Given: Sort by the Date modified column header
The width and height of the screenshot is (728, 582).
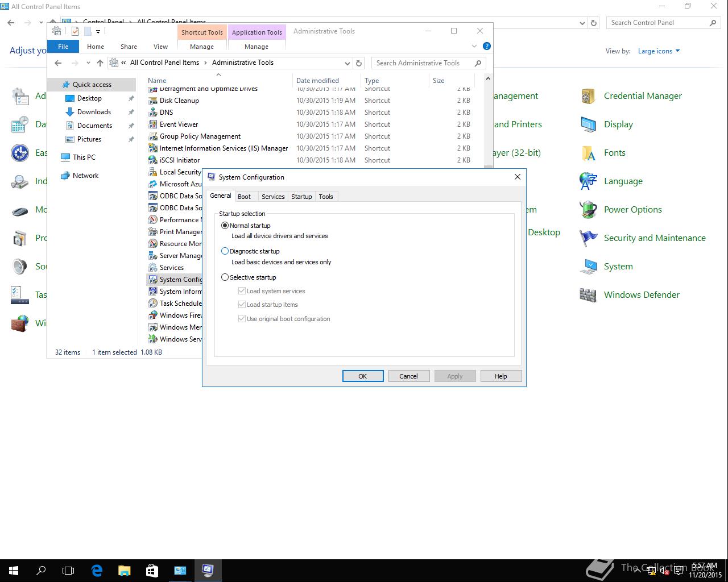Looking at the screenshot, I should [x=326, y=81].
